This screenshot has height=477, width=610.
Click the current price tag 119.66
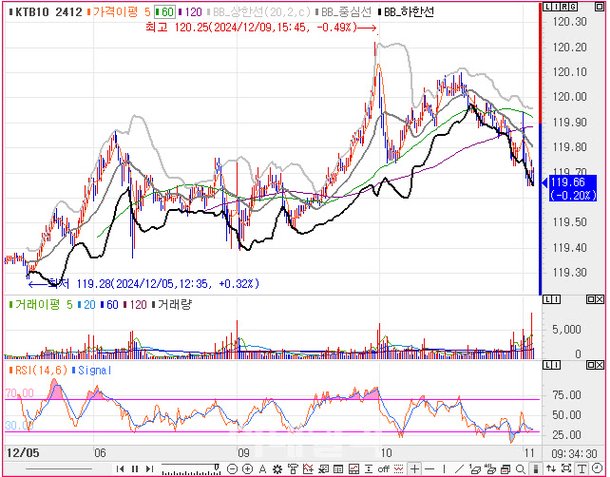(573, 188)
